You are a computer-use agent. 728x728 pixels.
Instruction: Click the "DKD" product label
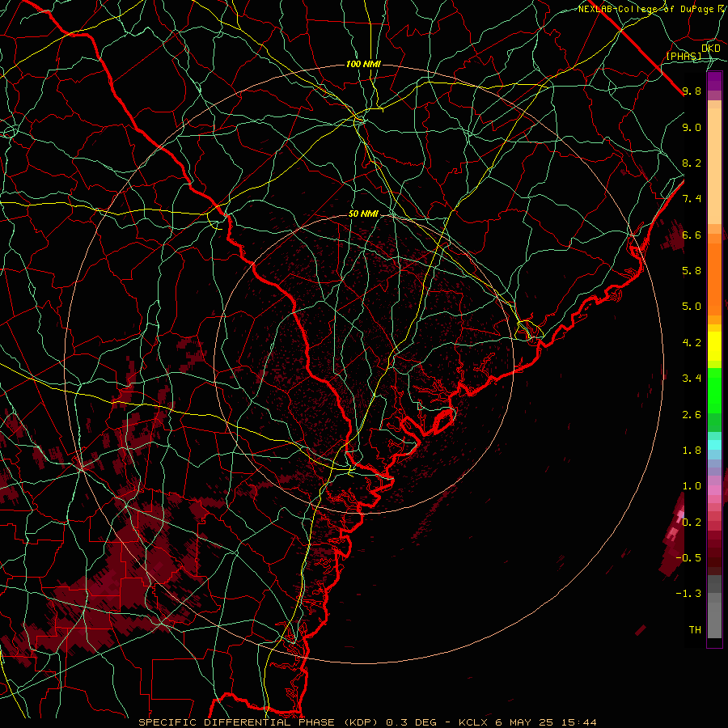(711, 49)
